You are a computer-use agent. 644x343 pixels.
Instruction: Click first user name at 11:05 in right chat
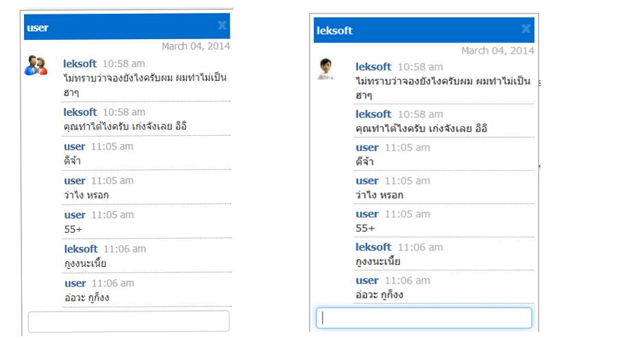pos(367,147)
